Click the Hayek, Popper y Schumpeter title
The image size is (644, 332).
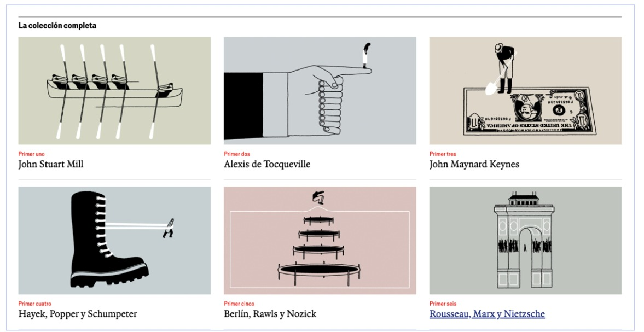click(x=78, y=314)
